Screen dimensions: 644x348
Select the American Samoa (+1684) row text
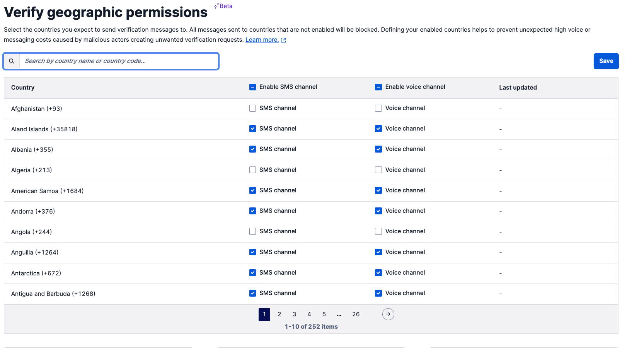point(48,191)
